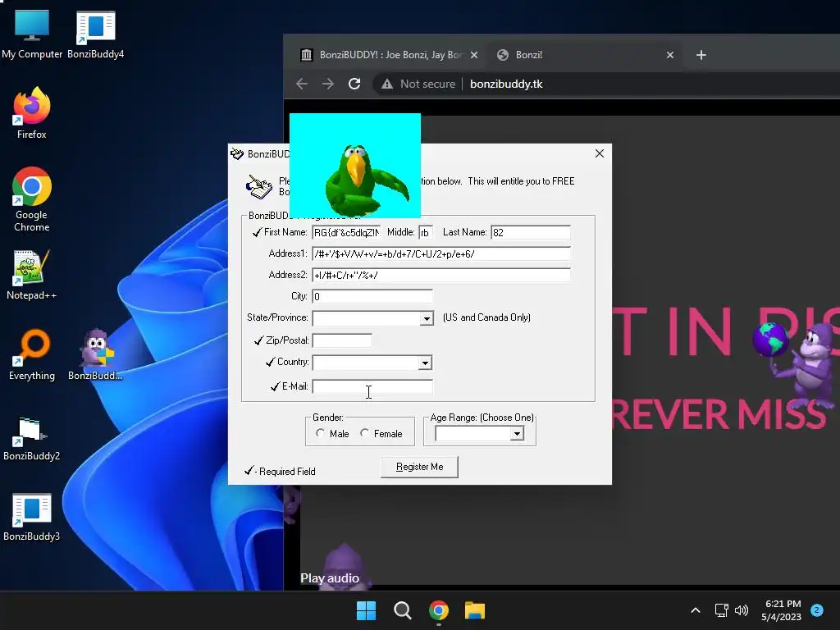Open Notepad++ desktop shortcut
This screenshot has width=840, height=630.
pyautogui.click(x=32, y=276)
